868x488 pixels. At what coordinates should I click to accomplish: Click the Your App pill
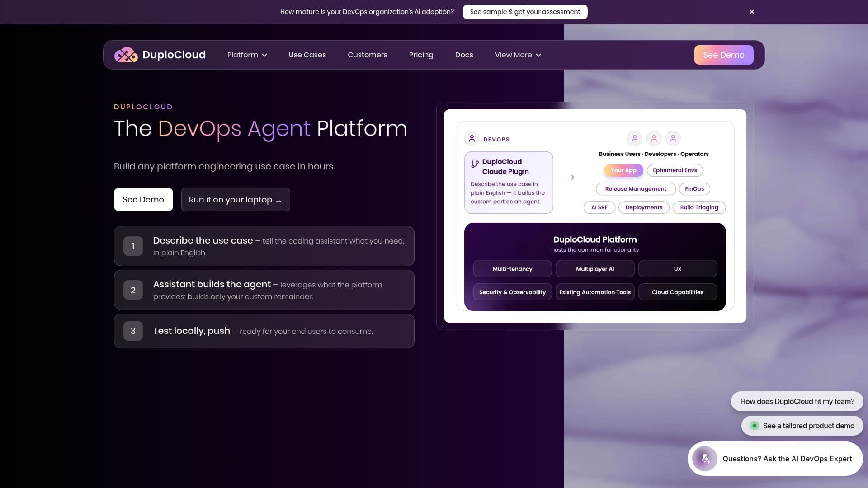pos(623,170)
